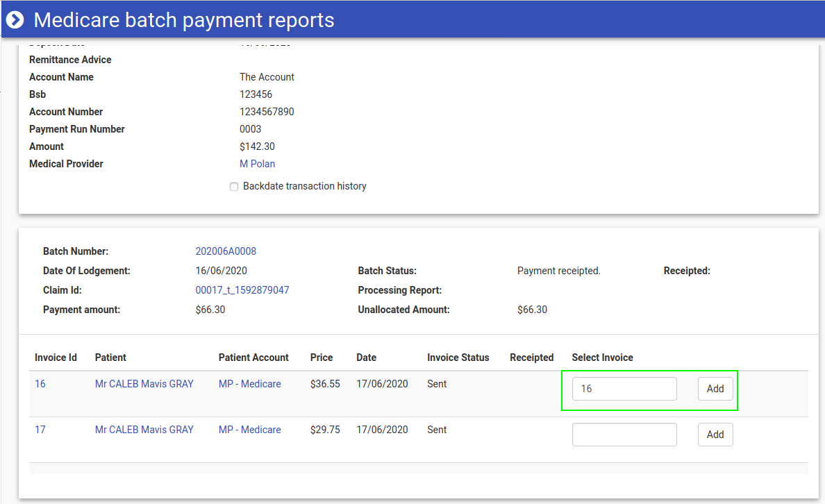Click the Invoice Id column header
Image resolution: width=825 pixels, height=504 pixels.
point(56,358)
